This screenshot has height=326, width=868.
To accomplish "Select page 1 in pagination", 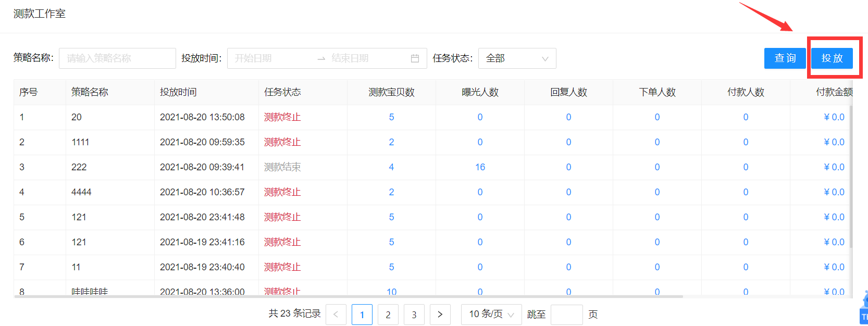I will [362, 315].
